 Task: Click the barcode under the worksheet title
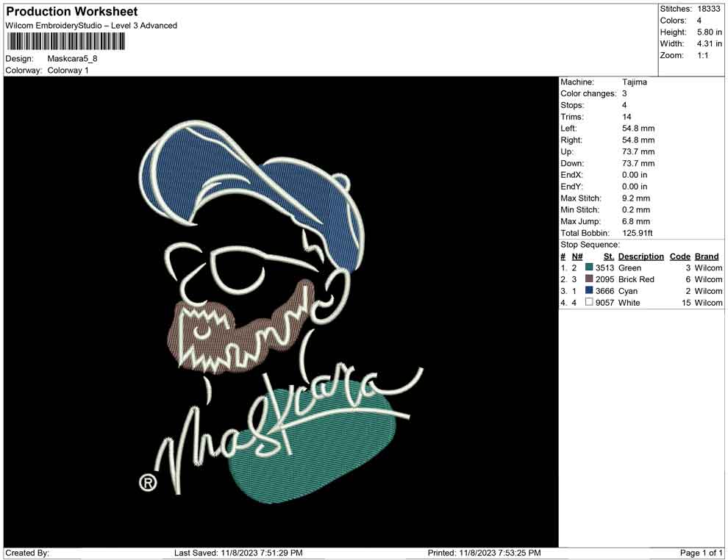coord(65,42)
